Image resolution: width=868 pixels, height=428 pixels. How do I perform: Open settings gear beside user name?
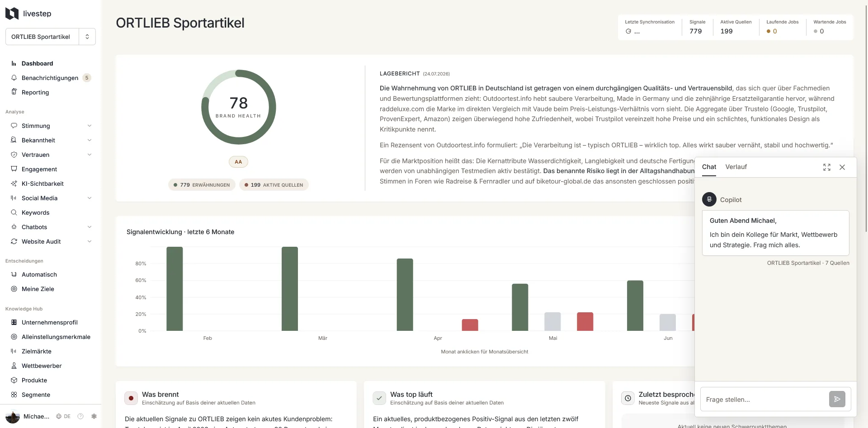[94, 416]
